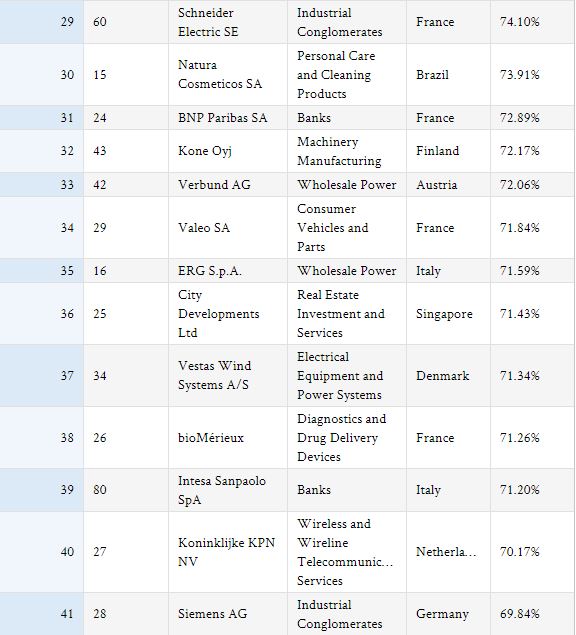The image size is (576, 635).
Task: Click the Natura Cosmeticos SA name
Action: tap(220, 74)
